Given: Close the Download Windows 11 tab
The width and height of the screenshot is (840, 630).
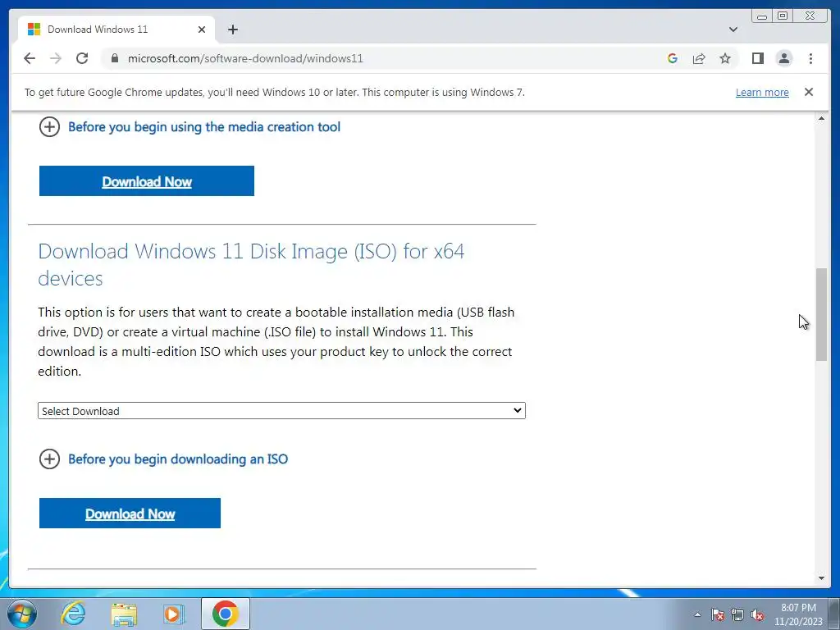Looking at the screenshot, I should tap(202, 30).
